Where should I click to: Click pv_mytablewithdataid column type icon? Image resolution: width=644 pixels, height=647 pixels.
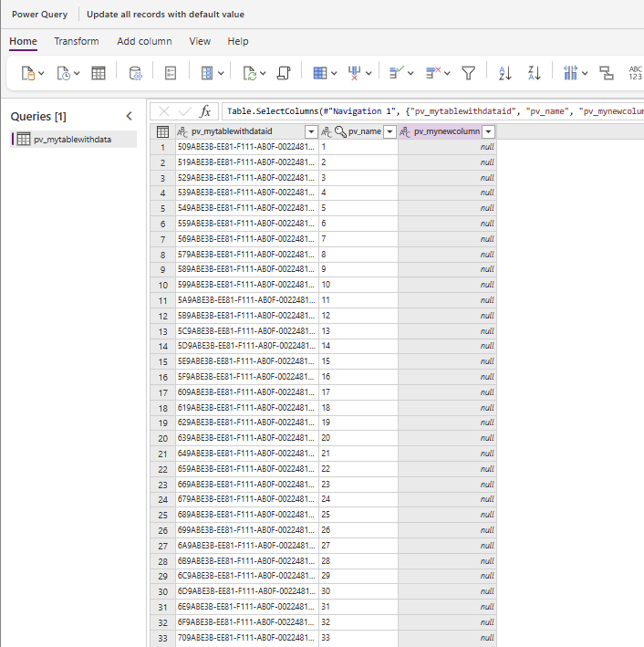pyautogui.click(x=182, y=132)
